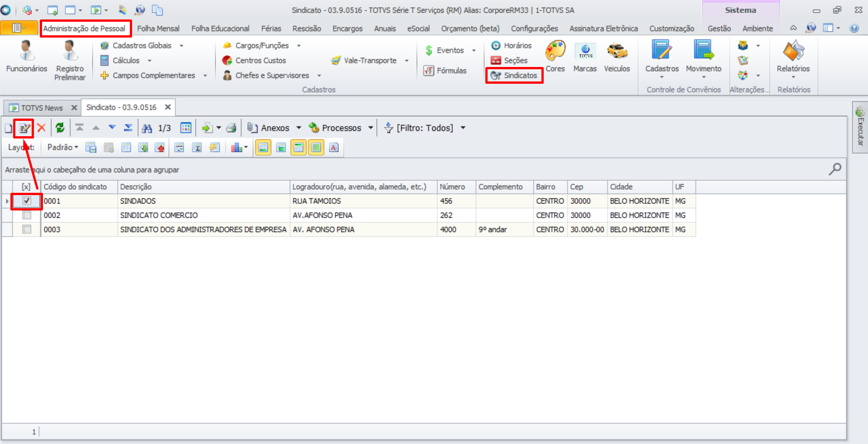Check the row 0003 checkbox
This screenshot has width=868, height=444.
(x=27, y=229)
